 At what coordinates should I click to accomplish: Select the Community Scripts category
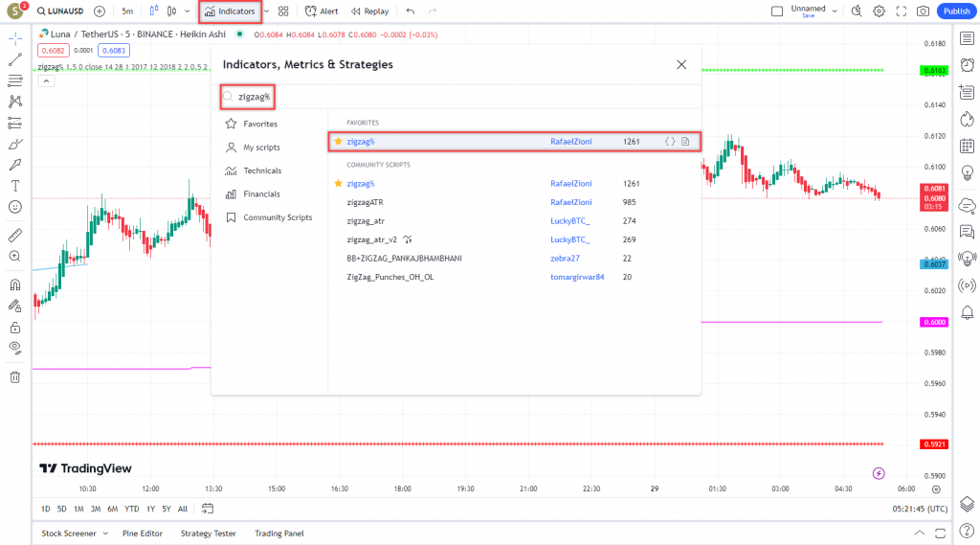pos(269,217)
